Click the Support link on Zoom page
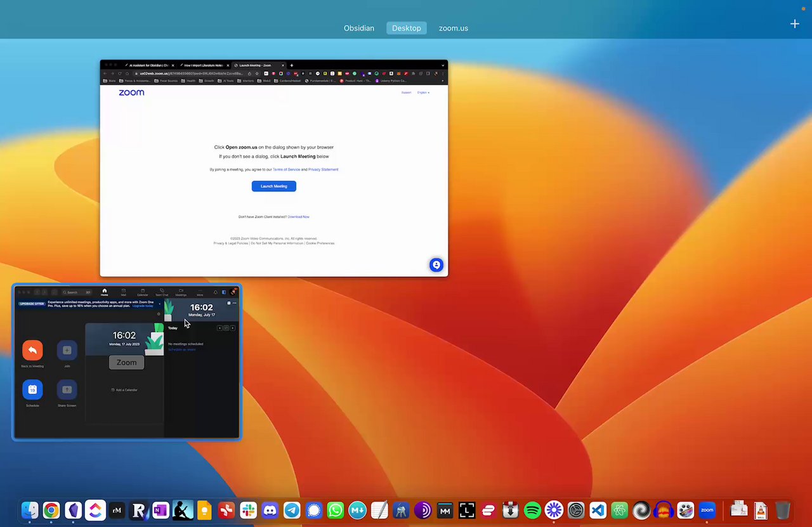Viewport: 812px width, 527px height. click(x=406, y=93)
